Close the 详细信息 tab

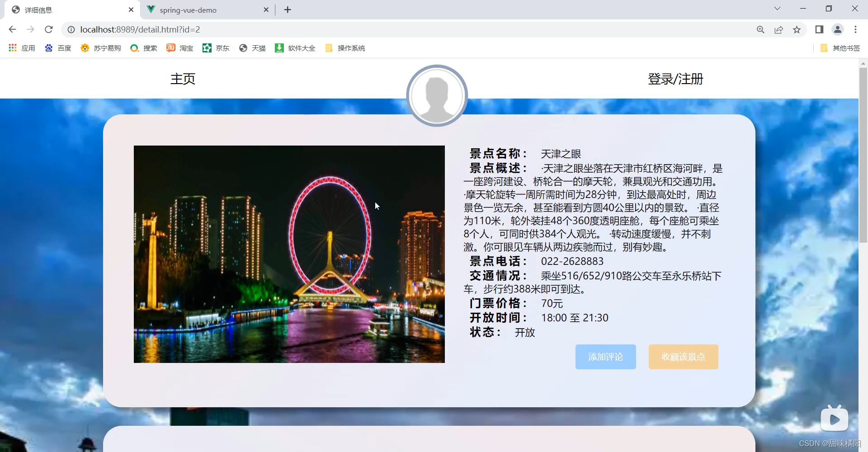click(131, 9)
